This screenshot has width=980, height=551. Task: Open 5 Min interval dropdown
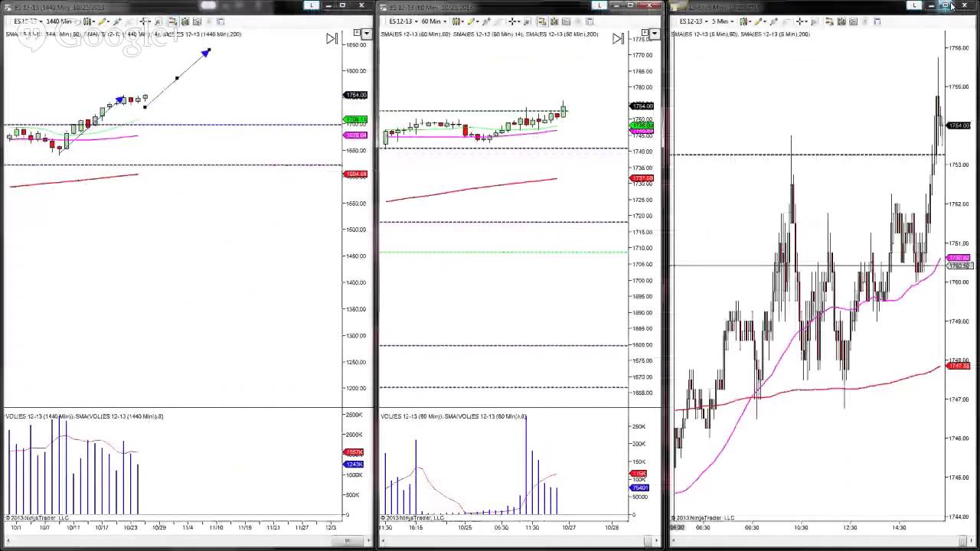pyautogui.click(x=723, y=21)
